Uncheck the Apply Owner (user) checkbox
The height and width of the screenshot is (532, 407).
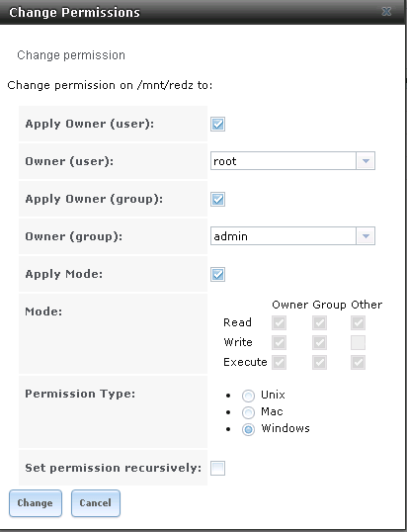coord(217,124)
